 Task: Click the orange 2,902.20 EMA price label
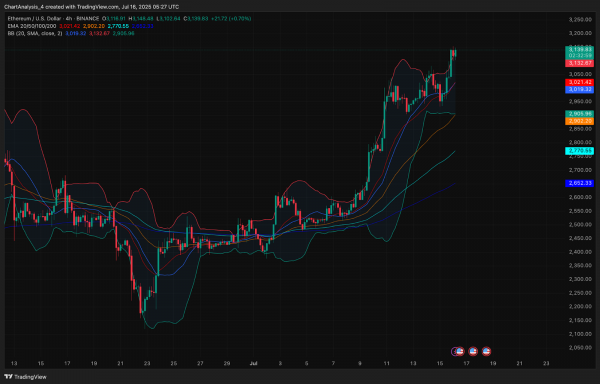pyautogui.click(x=579, y=121)
